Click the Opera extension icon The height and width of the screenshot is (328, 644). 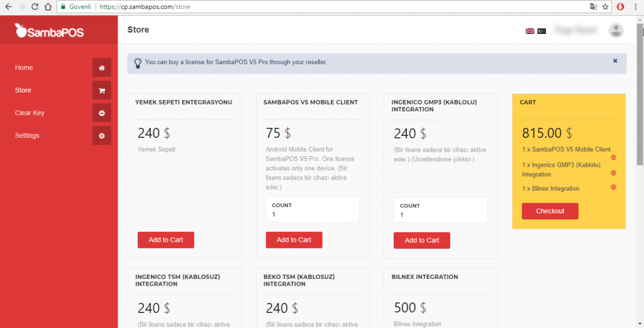pos(620,6)
